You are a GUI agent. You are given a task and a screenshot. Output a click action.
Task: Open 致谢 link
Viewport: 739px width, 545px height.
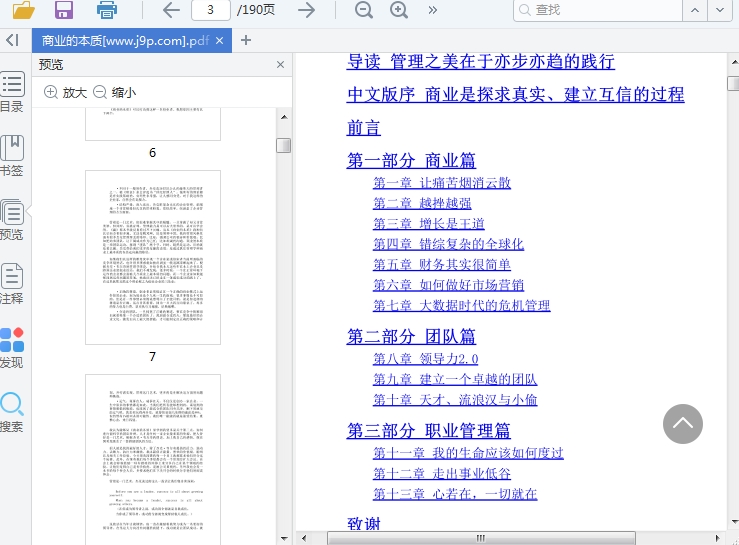(x=363, y=524)
